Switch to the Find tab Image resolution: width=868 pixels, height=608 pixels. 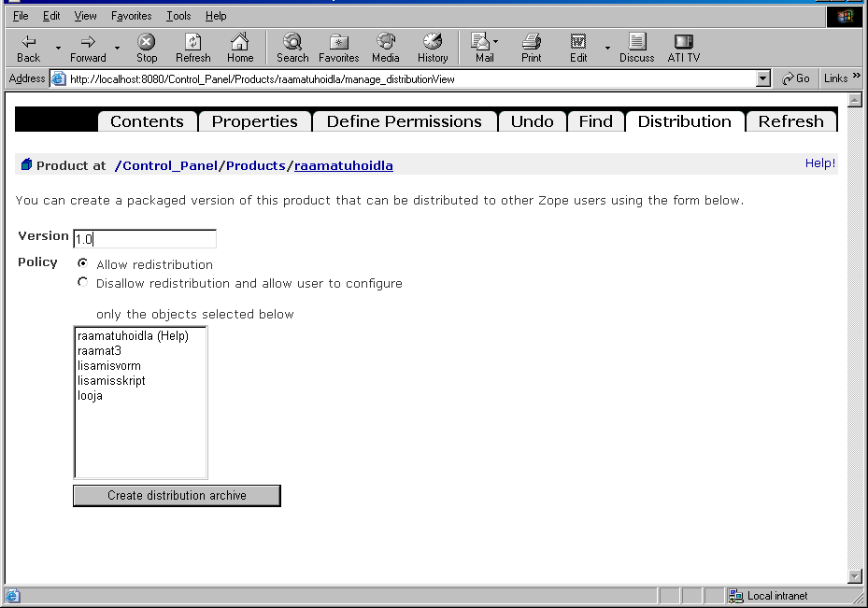[596, 121]
